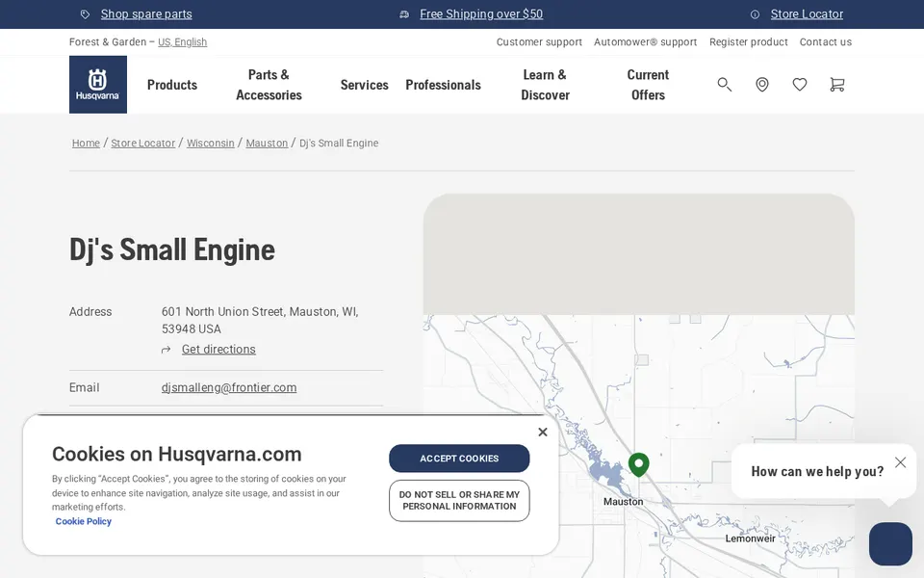This screenshot has width=924, height=578.
Task: Click the Mauston label on the map
Action: pyautogui.click(x=624, y=501)
